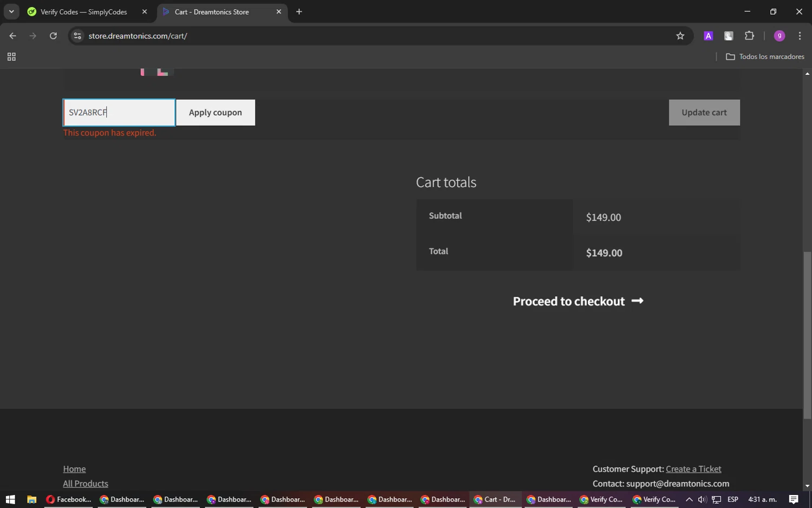The height and width of the screenshot is (508, 812).
Task: Open the network icon in system tray
Action: pos(716,499)
